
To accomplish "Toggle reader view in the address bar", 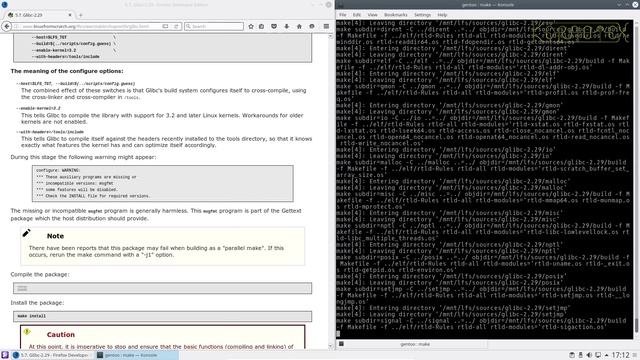I will [165, 26].
